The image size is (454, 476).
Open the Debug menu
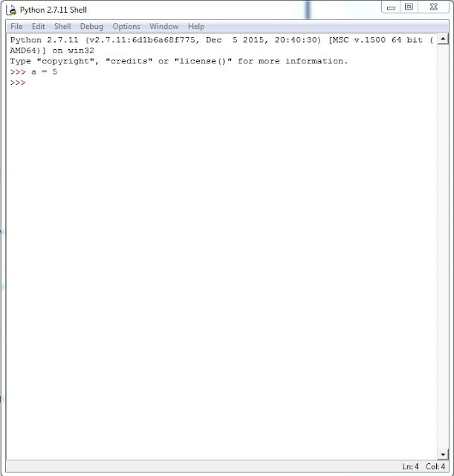(x=91, y=27)
